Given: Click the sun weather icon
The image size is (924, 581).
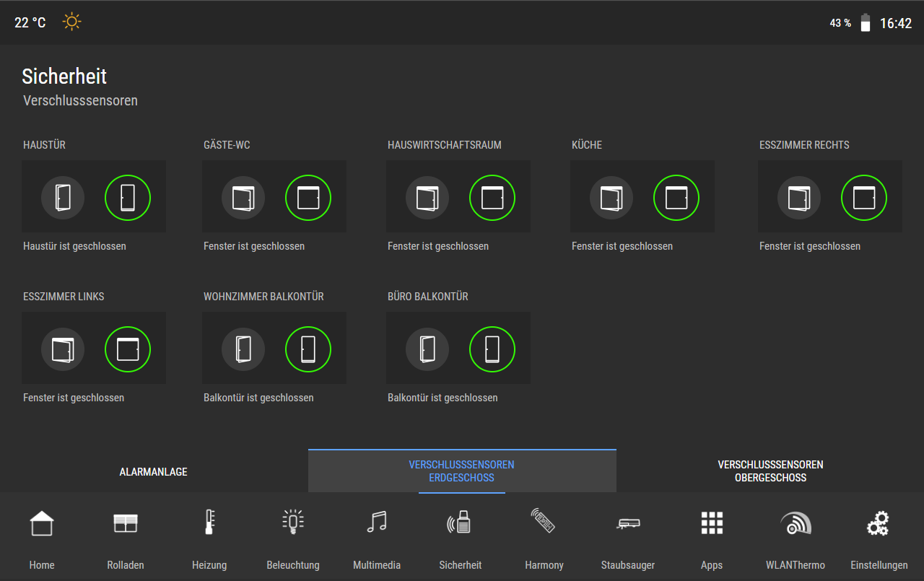Looking at the screenshot, I should pyautogui.click(x=71, y=22).
